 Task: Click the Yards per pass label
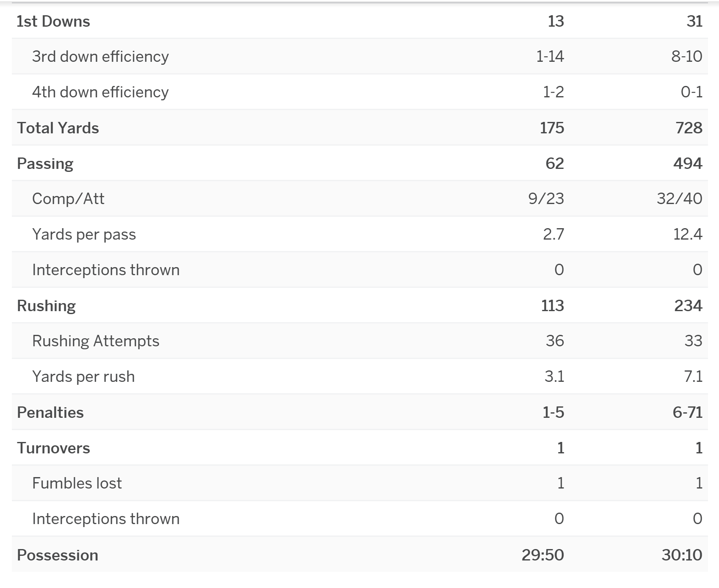click(x=84, y=234)
